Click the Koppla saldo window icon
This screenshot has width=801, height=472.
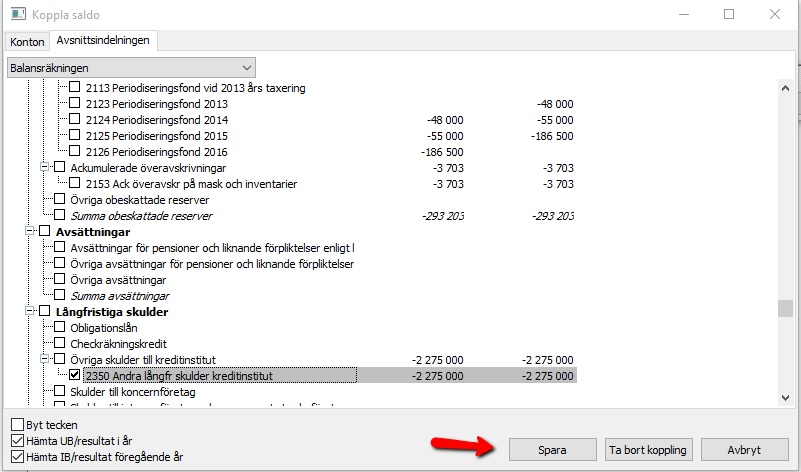pos(18,14)
